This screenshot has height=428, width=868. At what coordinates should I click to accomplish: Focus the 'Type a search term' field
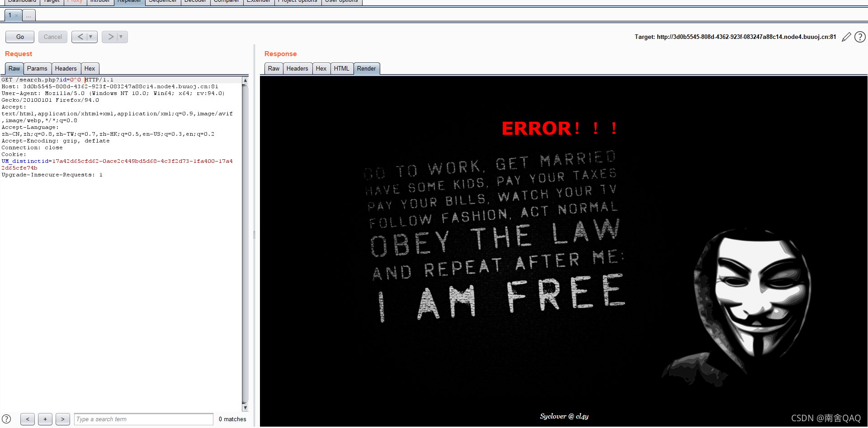144,419
